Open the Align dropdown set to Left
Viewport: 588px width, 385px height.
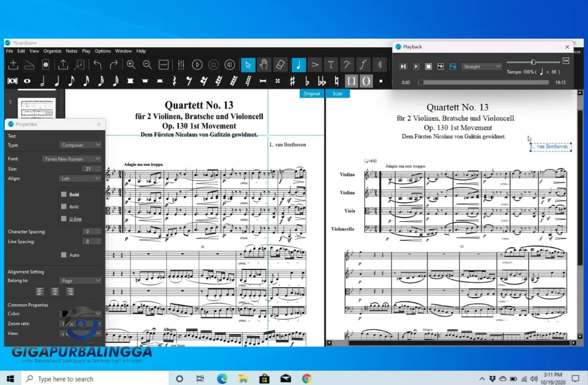[x=80, y=179]
